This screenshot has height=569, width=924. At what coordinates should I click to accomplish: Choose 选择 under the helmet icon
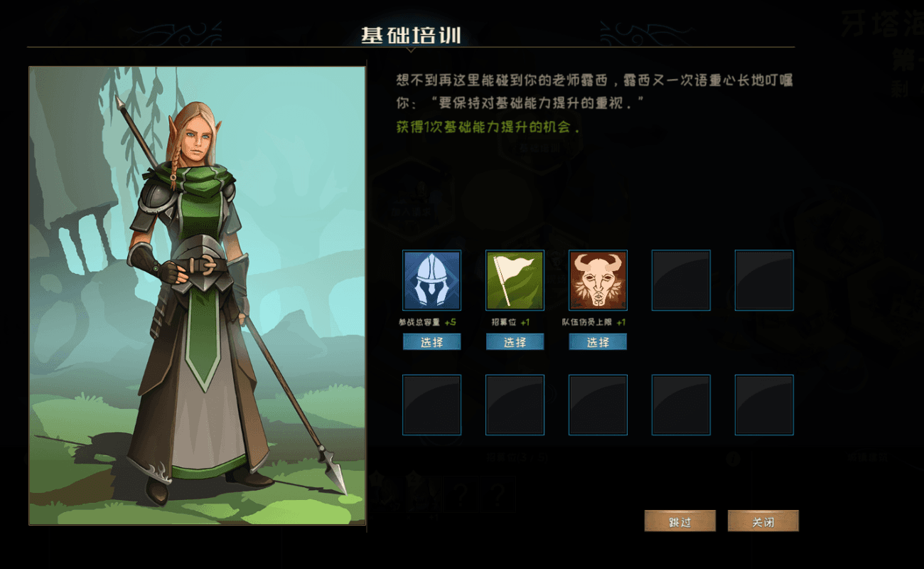click(x=432, y=342)
